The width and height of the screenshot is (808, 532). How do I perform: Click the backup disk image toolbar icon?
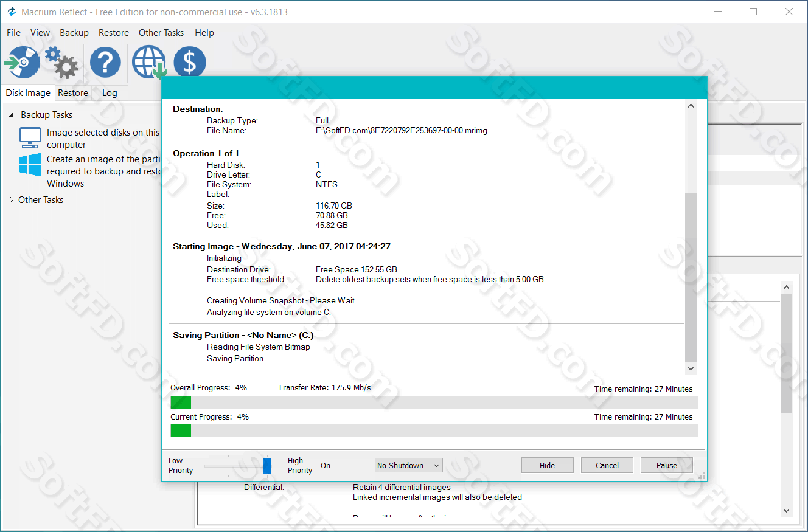[x=22, y=62]
